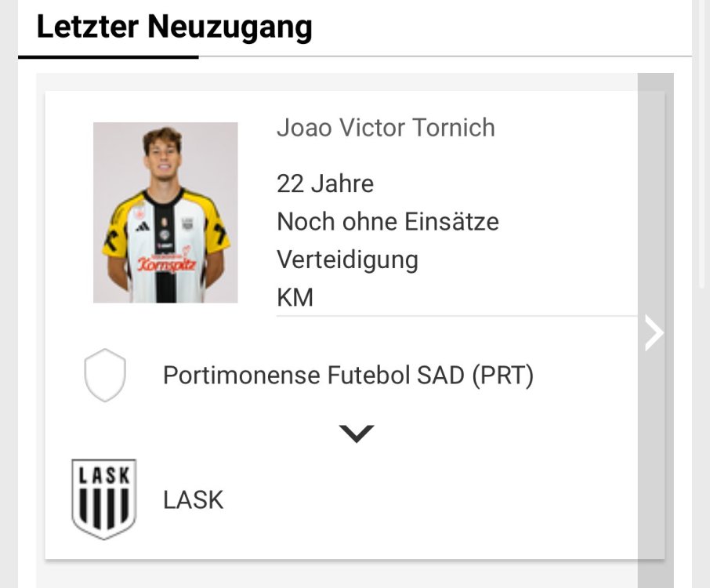This screenshot has height=588, width=710.
Task: Click the Kornspitz sponsor logo on the jersey
Action: click(x=166, y=263)
